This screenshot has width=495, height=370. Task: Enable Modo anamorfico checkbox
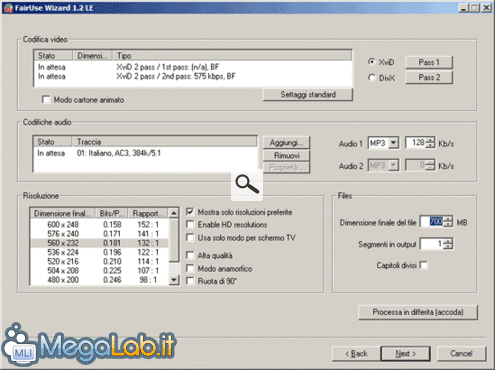click(x=190, y=268)
